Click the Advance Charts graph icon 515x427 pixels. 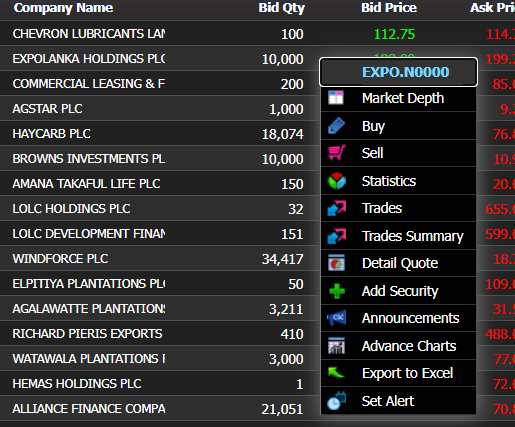[336, 346]
